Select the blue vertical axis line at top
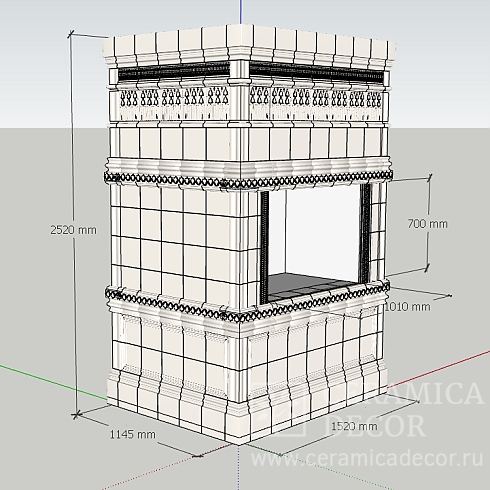This screenshot has height=490, width=490. [x=241, y=12]
